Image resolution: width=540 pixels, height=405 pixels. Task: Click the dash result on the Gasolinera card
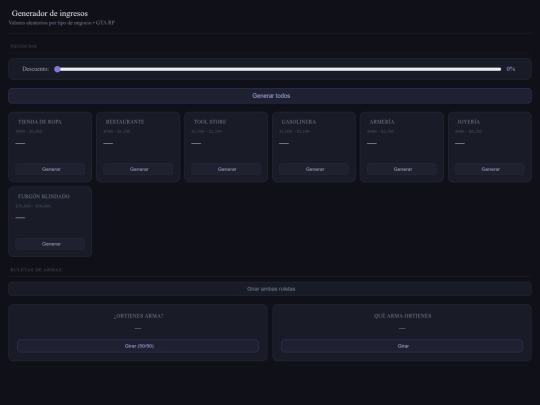click(284, 143)
